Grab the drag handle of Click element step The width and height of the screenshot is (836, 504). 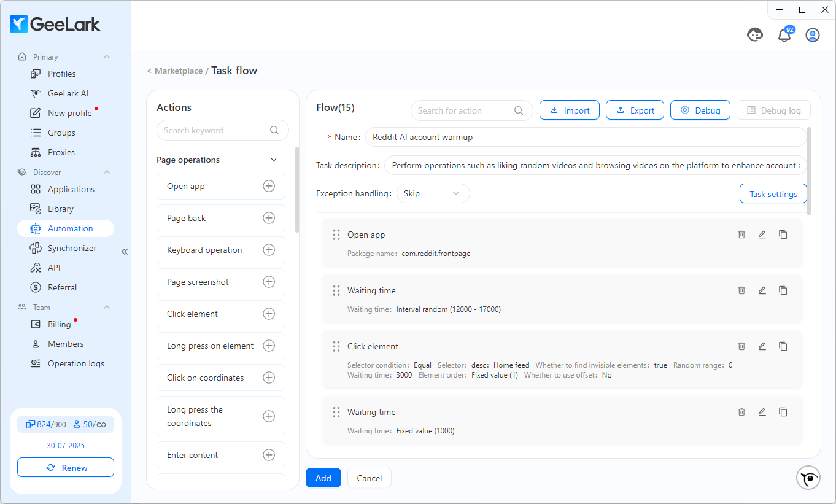click(336, 346)
